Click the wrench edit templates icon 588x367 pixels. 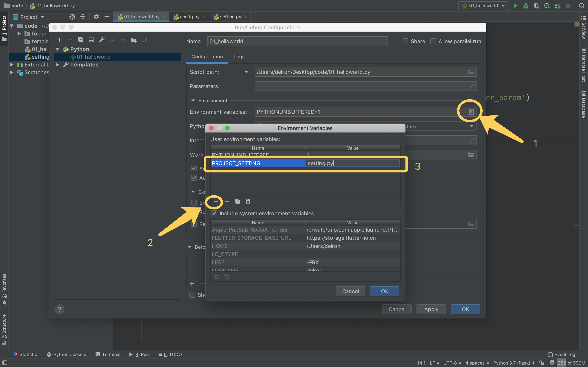[x=102, y=40]
